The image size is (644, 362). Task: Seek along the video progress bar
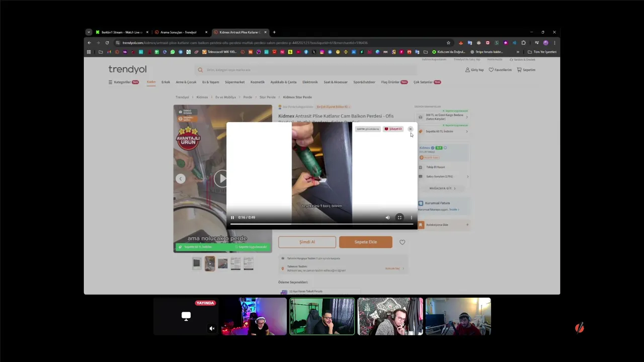click(x=322, y=224)
